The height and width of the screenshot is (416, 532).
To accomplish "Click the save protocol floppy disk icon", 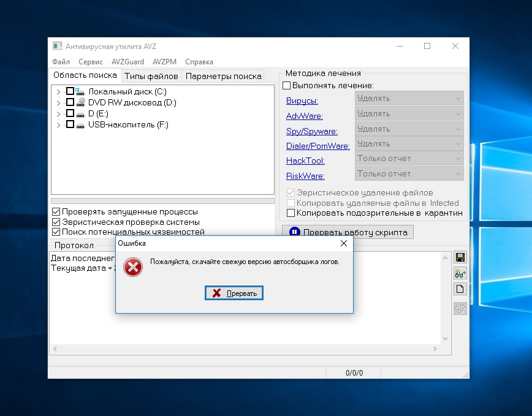I will [460, 257].
